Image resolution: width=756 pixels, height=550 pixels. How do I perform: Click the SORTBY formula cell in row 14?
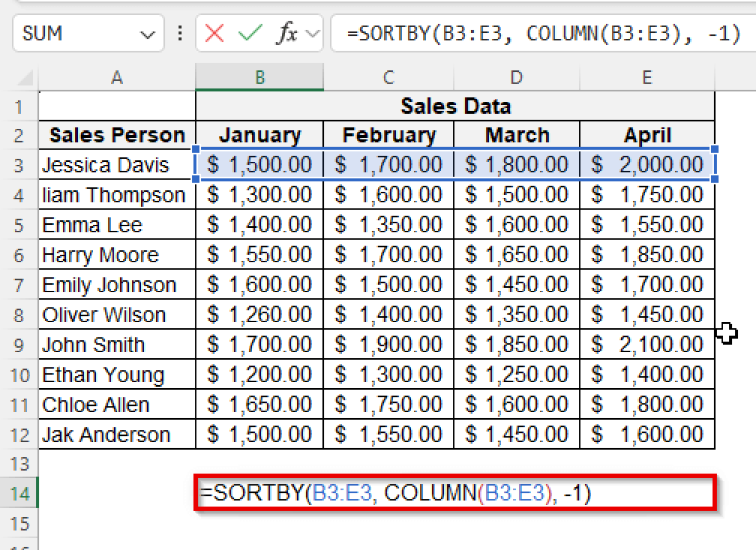455,492
